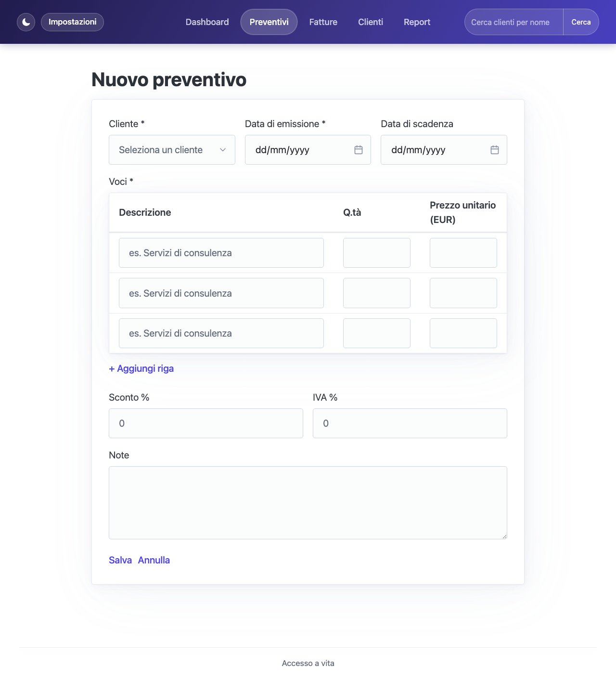This screenshot has height=679, width=616.
Task: Click the first row Descrizione field
Action: (x=221, y=253)
